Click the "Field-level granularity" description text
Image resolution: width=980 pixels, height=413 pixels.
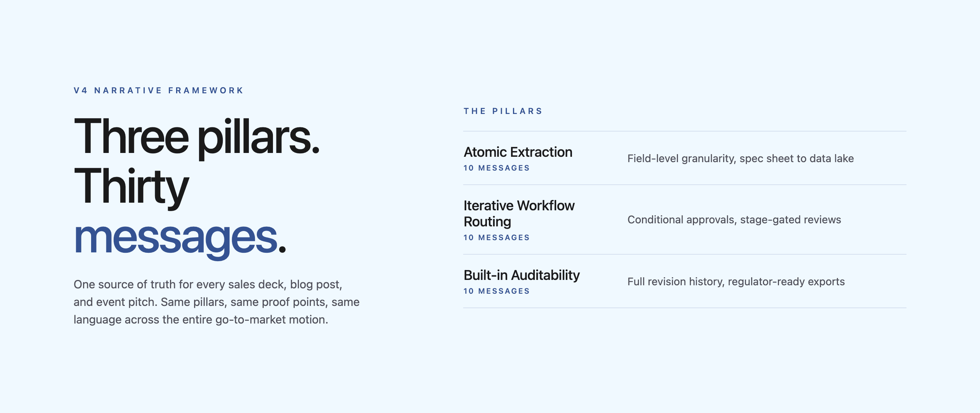[740, 159]
